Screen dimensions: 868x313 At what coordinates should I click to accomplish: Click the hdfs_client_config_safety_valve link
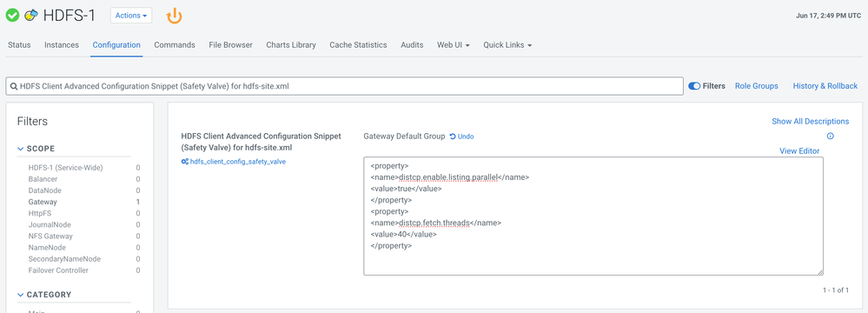tap(237, 162)
